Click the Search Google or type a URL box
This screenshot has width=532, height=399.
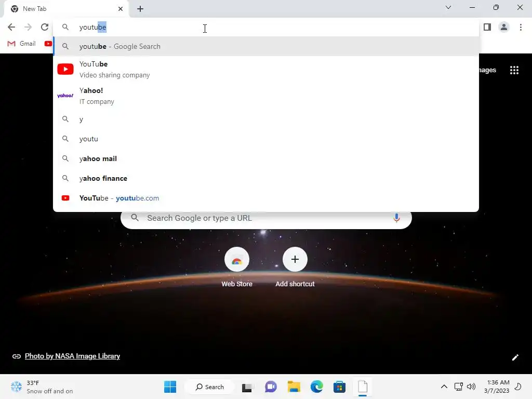(266, 219)
